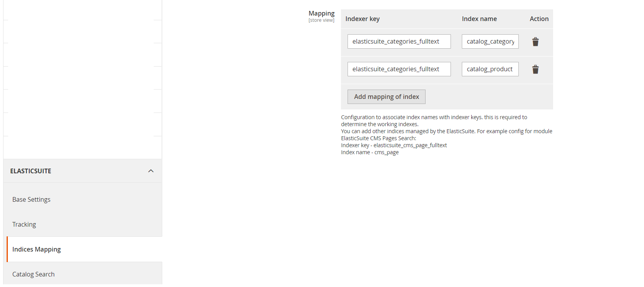Click the 'Index name - cms_page' hint line
The height and width of the screenshot is (287, 644).
coord(370,152)
